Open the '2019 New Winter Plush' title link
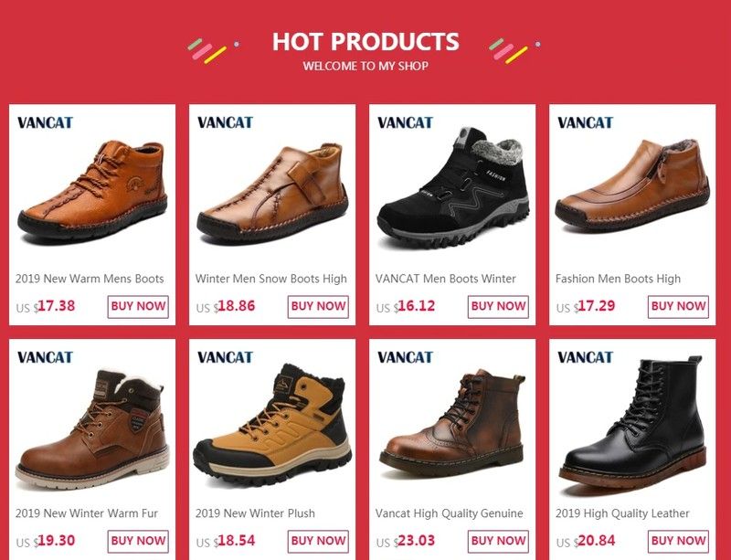This screenshot has height=560, width=731. pyautogui.click(x=255, y=513)
